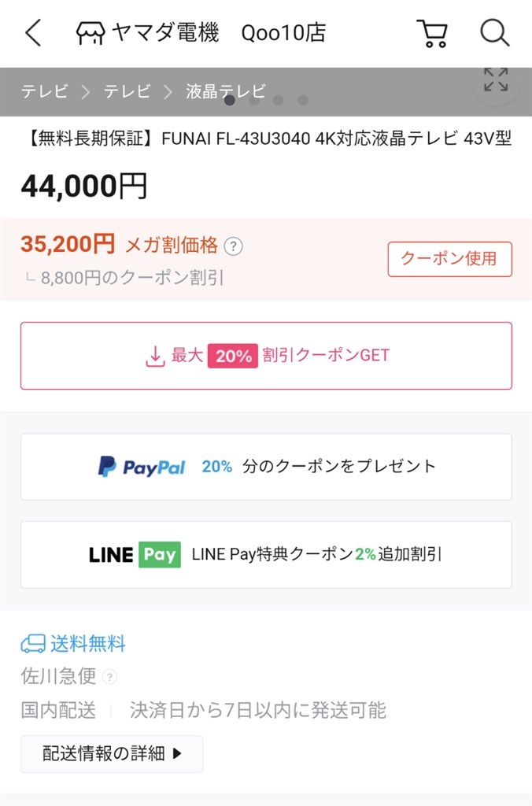Select the first テレビ breadcrumb link

[43, 91]
